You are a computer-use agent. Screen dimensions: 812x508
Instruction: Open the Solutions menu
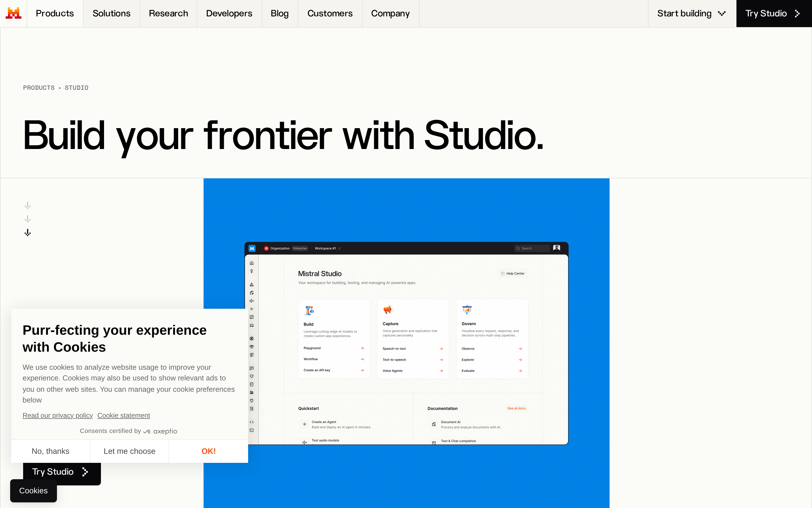[x=111, y=14]
